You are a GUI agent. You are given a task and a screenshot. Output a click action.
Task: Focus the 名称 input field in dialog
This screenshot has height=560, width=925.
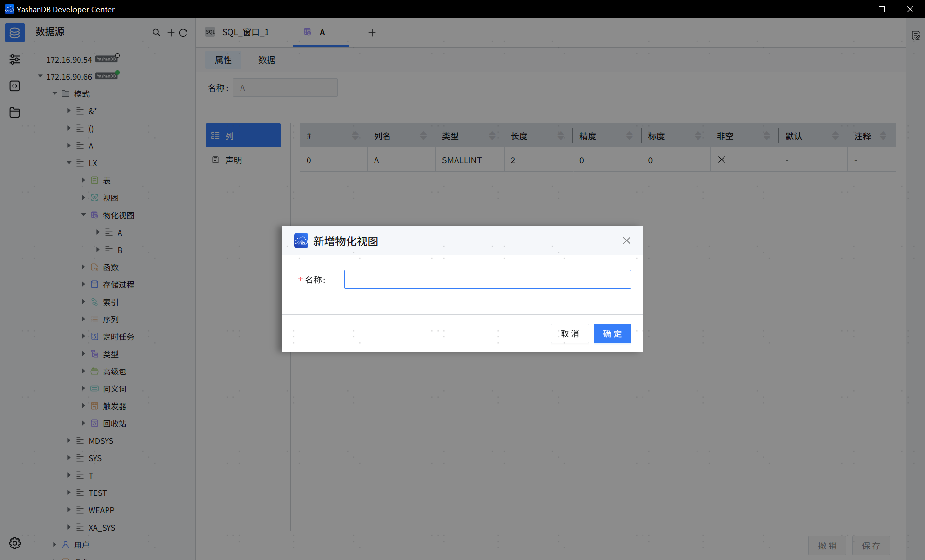coord(487,280)
